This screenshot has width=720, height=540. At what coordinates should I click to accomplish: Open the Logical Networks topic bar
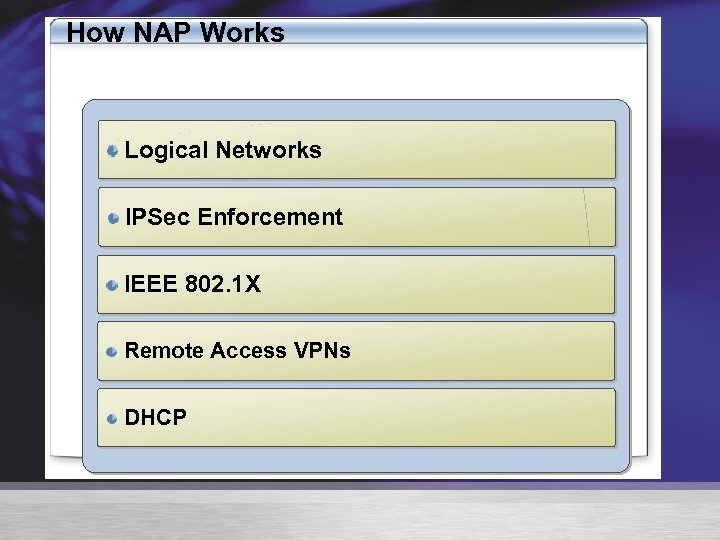pyautogui.click(x=357, y=150)
